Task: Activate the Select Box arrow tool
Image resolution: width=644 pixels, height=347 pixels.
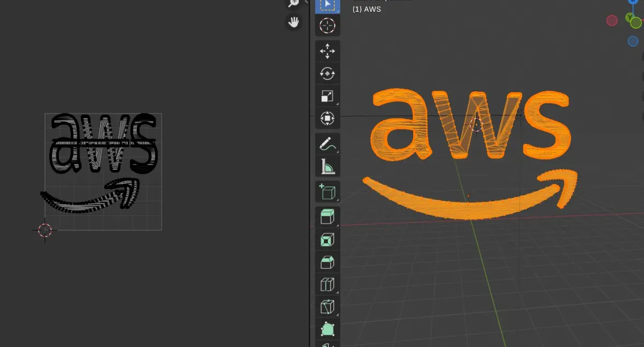Action: (327, 5)
